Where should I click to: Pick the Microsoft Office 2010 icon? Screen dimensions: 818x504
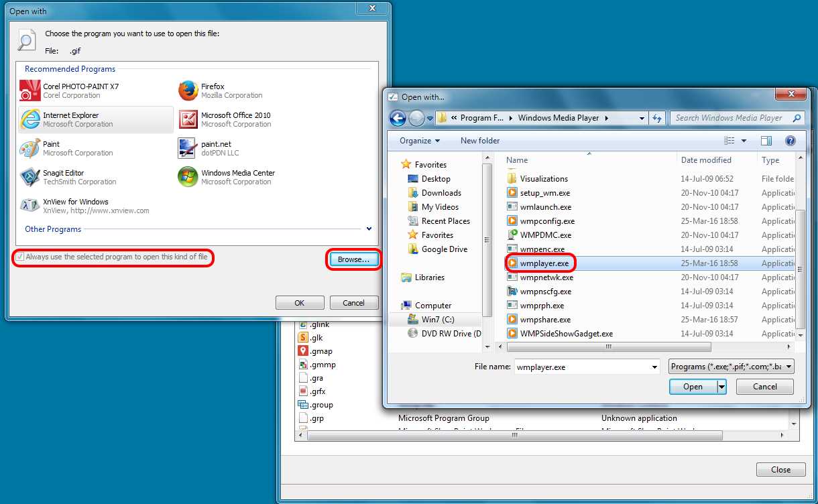pos(188,119)
